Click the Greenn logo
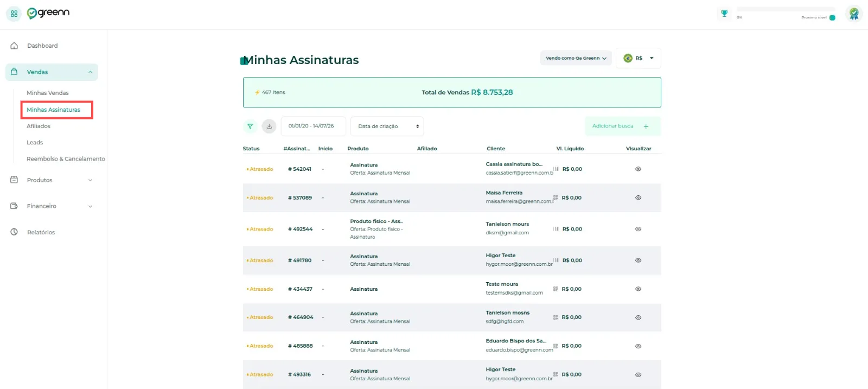 pos(48,13)
